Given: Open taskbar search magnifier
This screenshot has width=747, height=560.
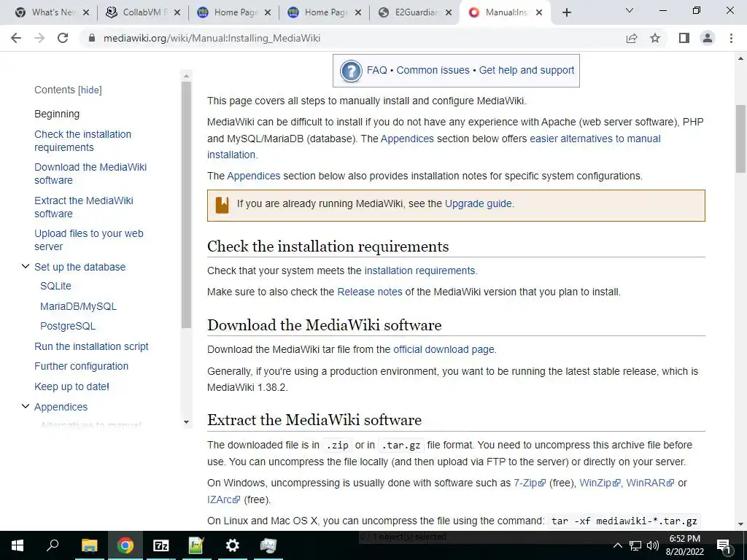Looking at the screenshot, I should tap(53, 545).
